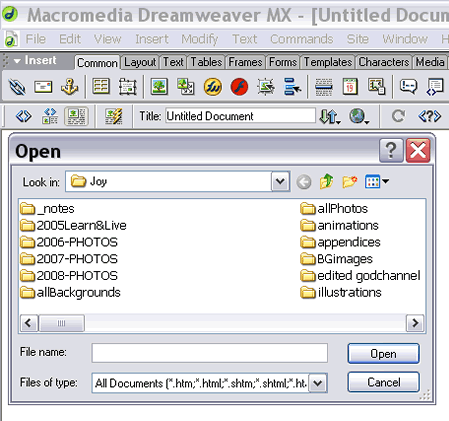This screenshot has height=421, width=449.
Task: Switch to the Forms tab
Action: 283,62
